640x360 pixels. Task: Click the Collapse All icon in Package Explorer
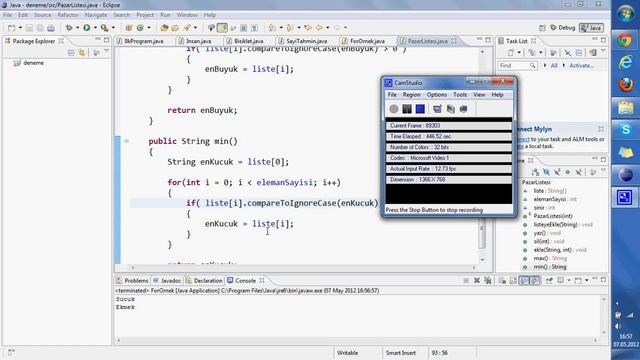click(x=71, y=53)
